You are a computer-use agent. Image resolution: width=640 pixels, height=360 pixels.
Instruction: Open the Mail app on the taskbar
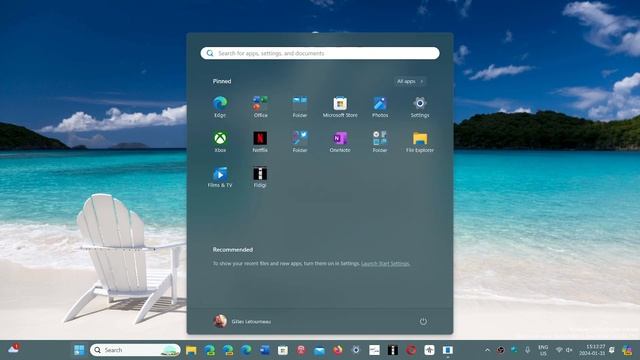[x=319, y=350]
